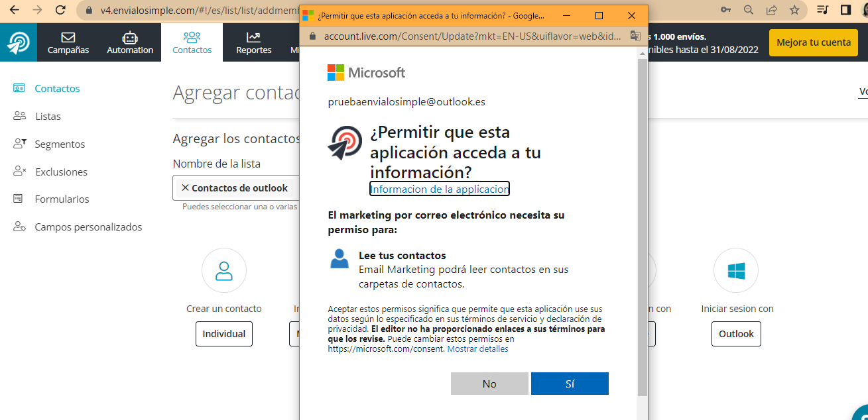Remove the Contactos de outlook list tag

[185, 188]
